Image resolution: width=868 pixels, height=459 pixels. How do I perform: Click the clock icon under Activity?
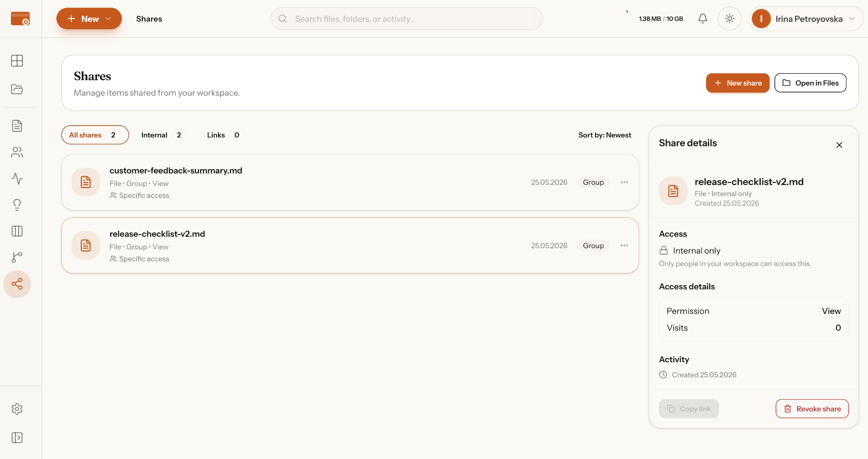(663, 375)
